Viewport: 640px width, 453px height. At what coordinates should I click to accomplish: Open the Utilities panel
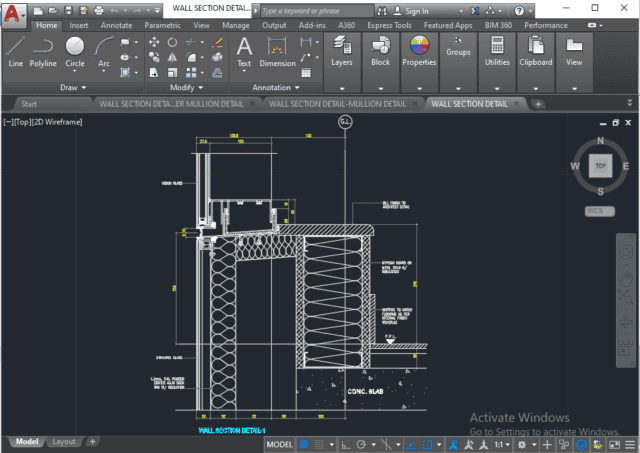[x=497, y=50]
